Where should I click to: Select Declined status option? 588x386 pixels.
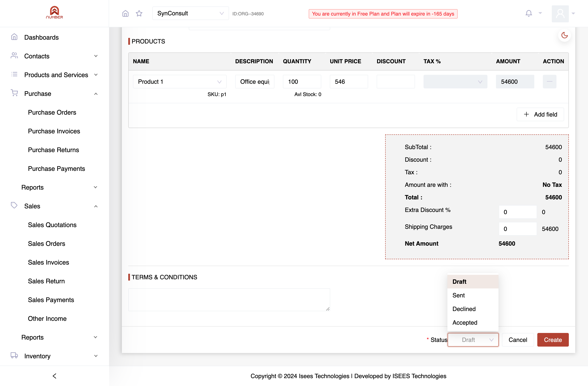tap(473, 309)
